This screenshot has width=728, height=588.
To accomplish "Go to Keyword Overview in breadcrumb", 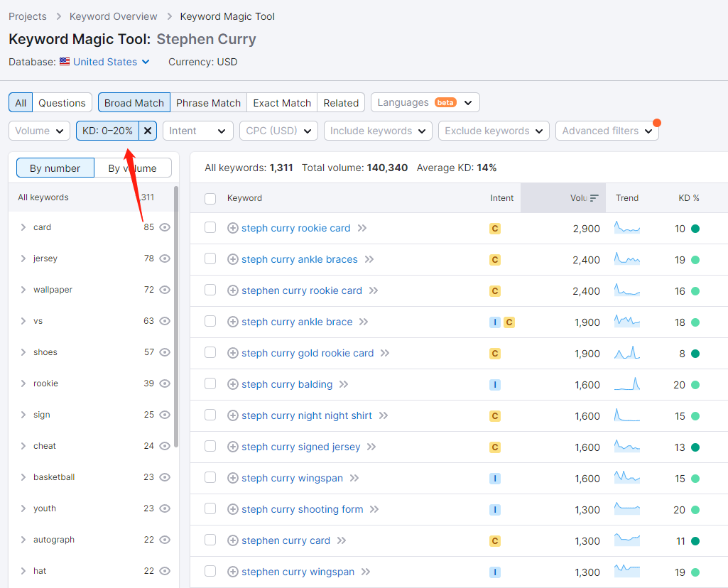I will pyautogui.click(x=113, y=16).
